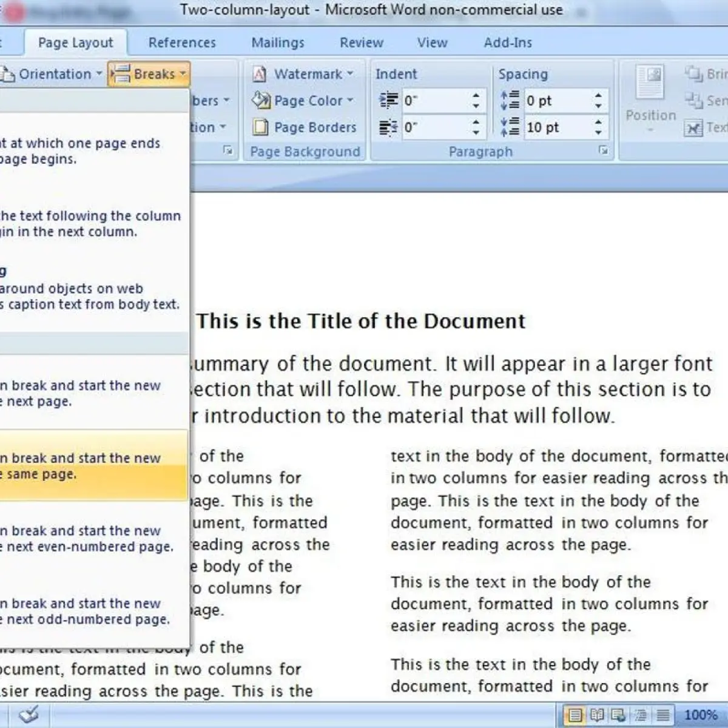Click the 'Indent' label in Paragraph group
Image resolution: width=728 pixels, height=728 pixels.
pyautogui.click(x=396, y=74)
